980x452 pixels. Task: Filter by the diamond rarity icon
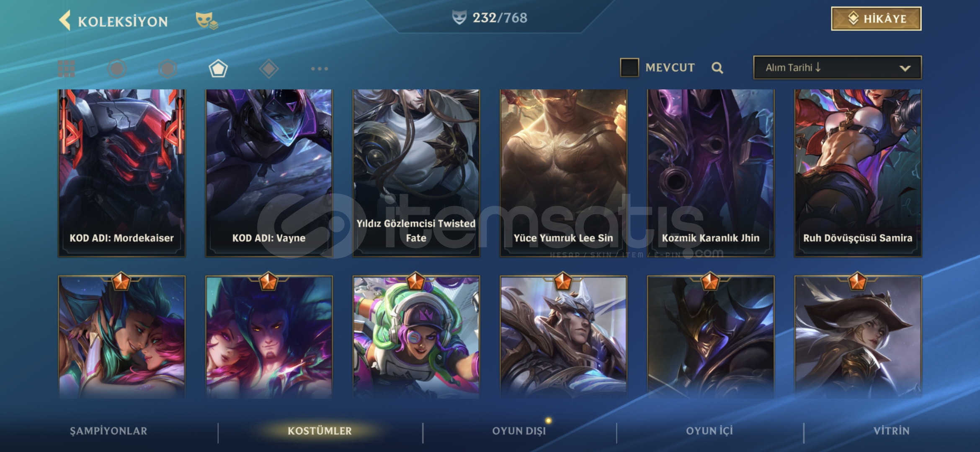(269, 69)
